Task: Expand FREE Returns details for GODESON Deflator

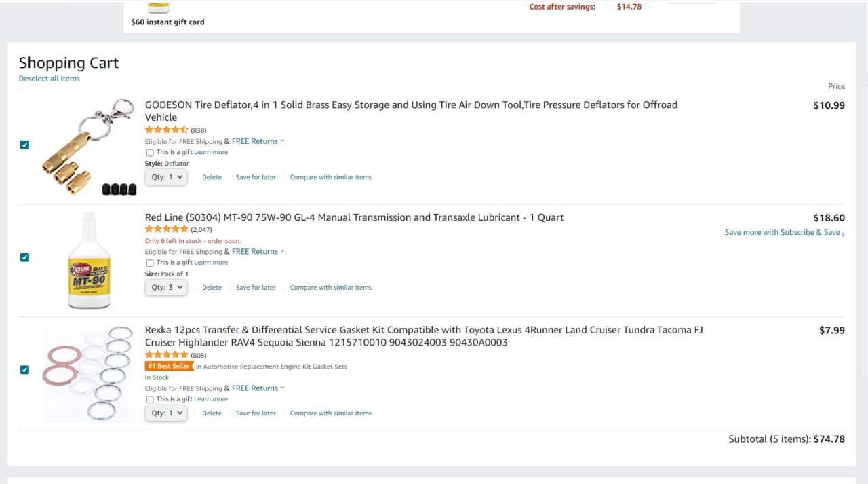Action: tap(258, 141)
